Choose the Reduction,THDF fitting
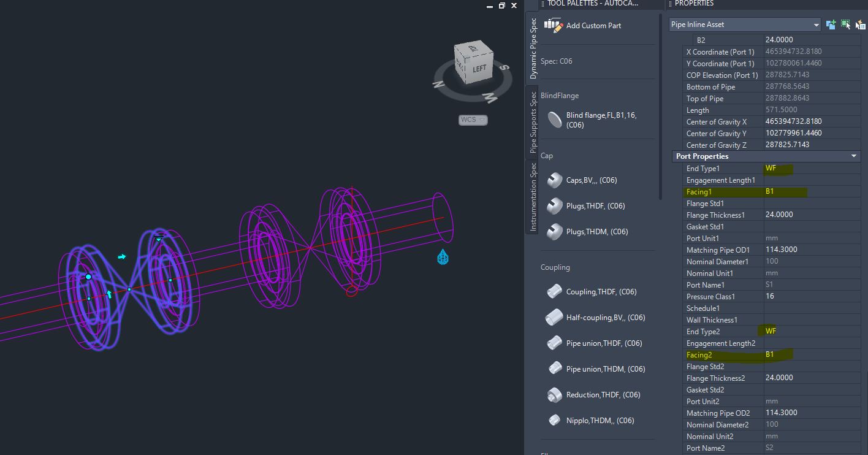Viewport: 868px width, 455px height. (591, 394)
